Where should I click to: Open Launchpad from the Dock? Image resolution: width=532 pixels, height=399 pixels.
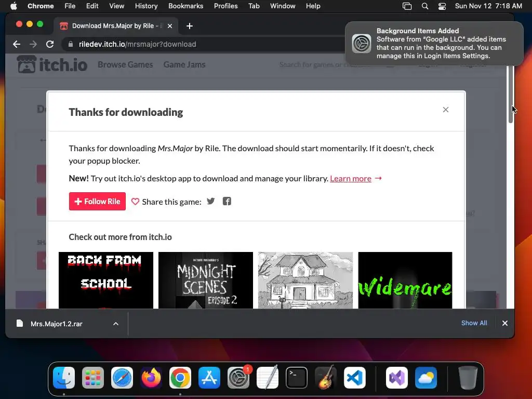coord(93,378)
